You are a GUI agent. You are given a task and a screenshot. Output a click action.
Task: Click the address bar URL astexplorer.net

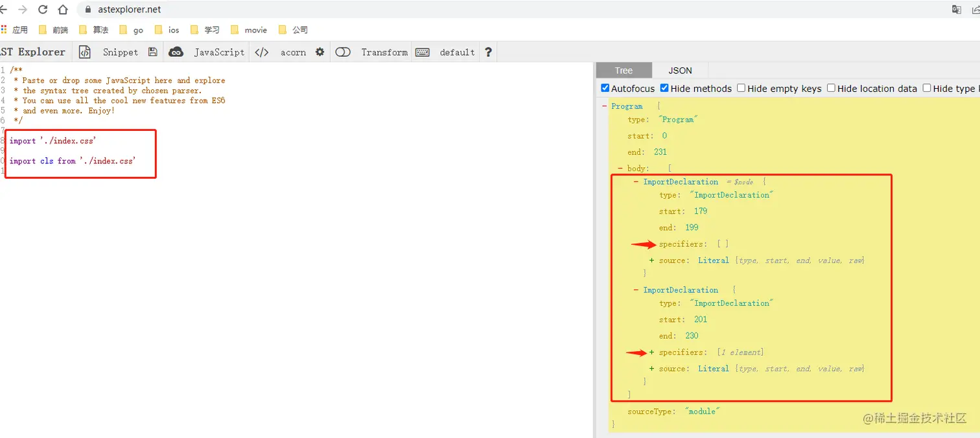(129, 10)
